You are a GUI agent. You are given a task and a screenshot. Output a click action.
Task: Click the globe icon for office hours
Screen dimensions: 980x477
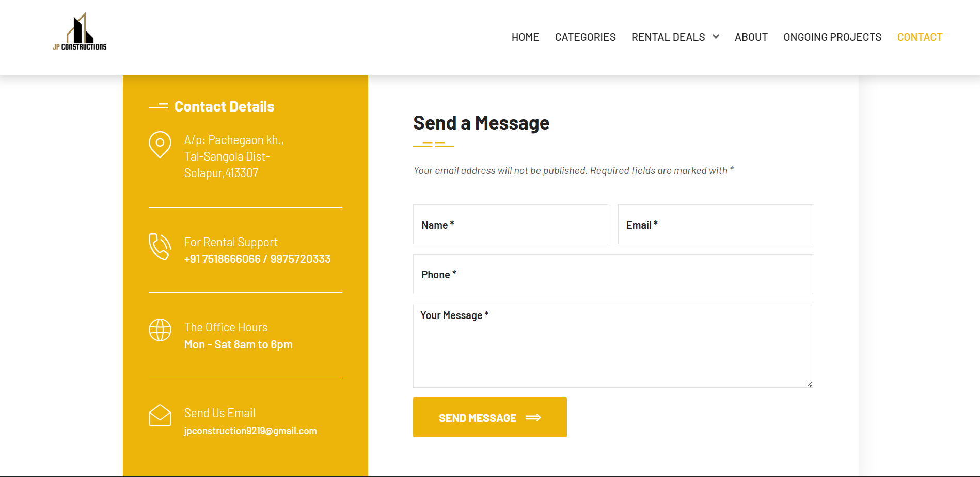(x=160, y=330)
